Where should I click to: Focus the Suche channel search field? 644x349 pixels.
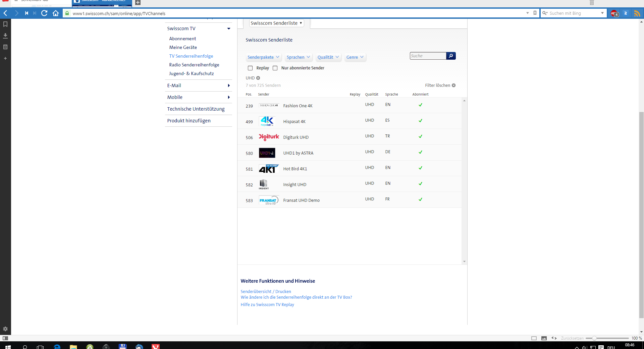pos(428,56)
